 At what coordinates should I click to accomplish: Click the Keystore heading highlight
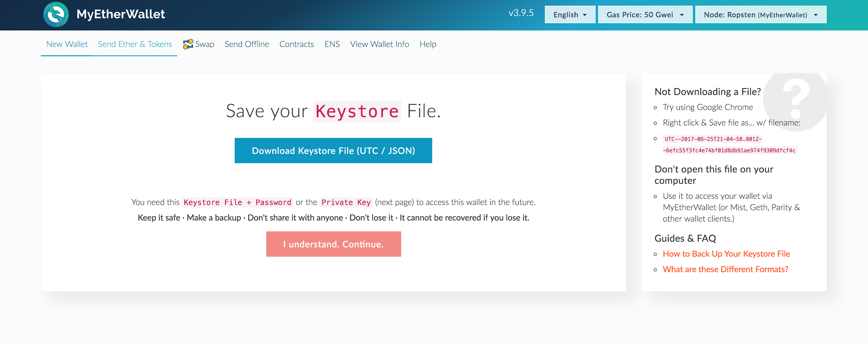point(357,111)
